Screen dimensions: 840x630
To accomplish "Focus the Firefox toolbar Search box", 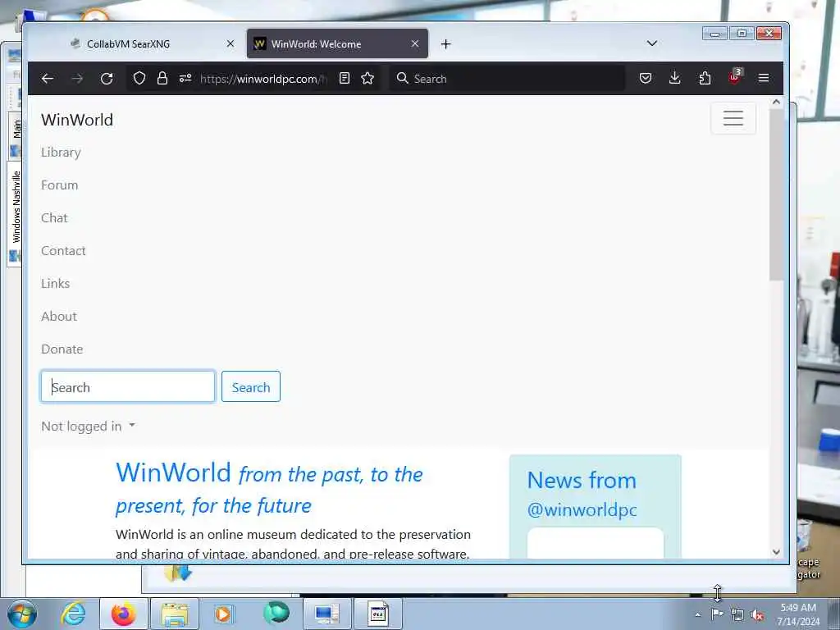I will pyautogui.click(x=506, y=79).
